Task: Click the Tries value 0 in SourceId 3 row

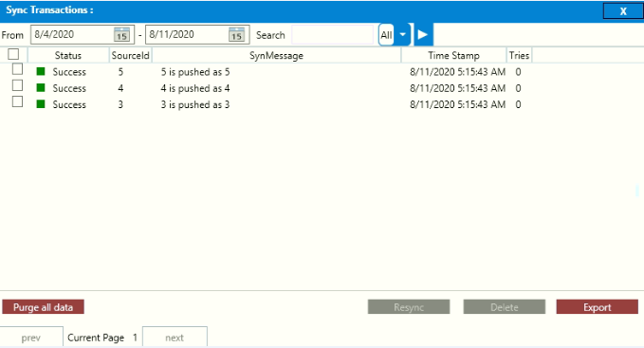Action: 518,104
